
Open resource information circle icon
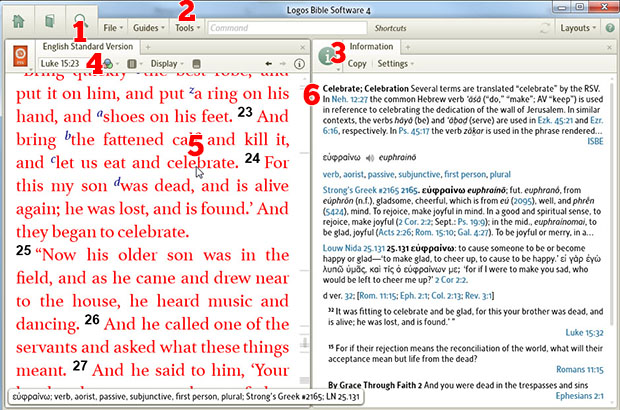pos(299,64)
